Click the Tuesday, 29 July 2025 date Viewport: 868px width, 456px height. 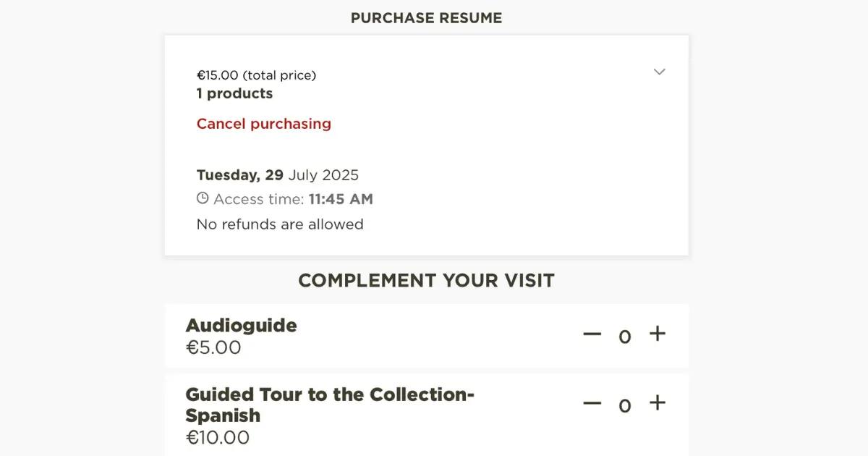click(x=278, y=174)
